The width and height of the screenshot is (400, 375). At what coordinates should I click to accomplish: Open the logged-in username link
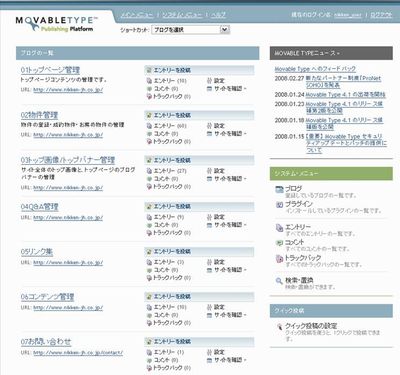click(x=348, y=15)
